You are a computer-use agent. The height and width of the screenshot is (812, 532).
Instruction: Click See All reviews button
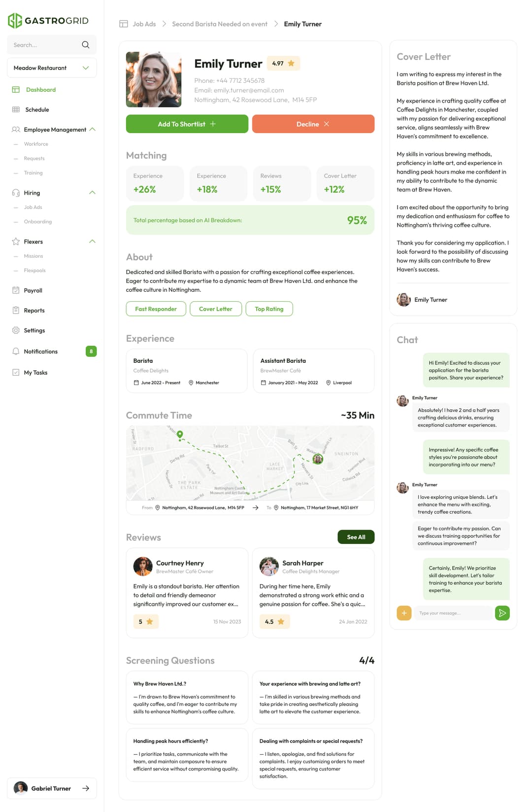(x=356, y=537)
